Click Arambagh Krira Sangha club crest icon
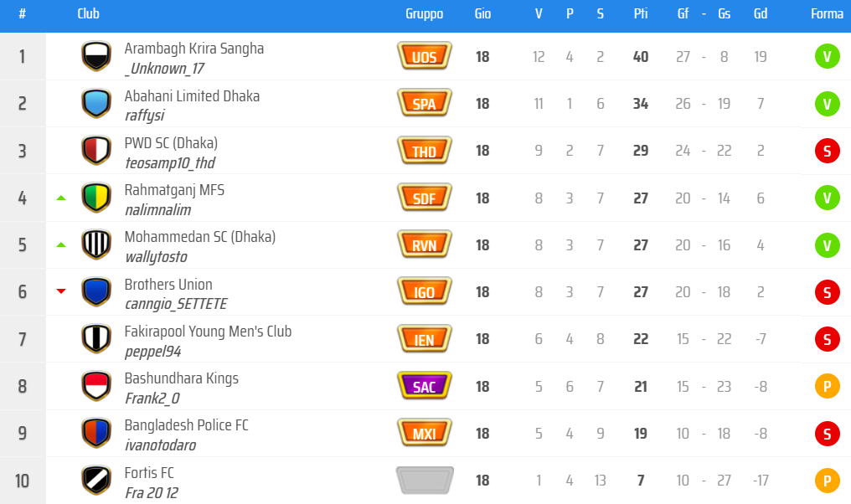Image resolution: width=851 pixels, height=504 pixels. click(x=96, y=57)
